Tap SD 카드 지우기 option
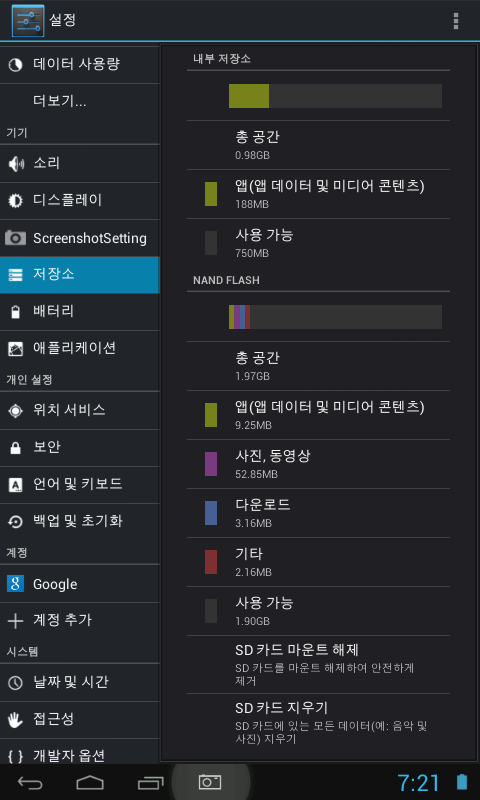The width and height of the screenshot is (480, 800). pyautogui.click(x=318, y=722)
